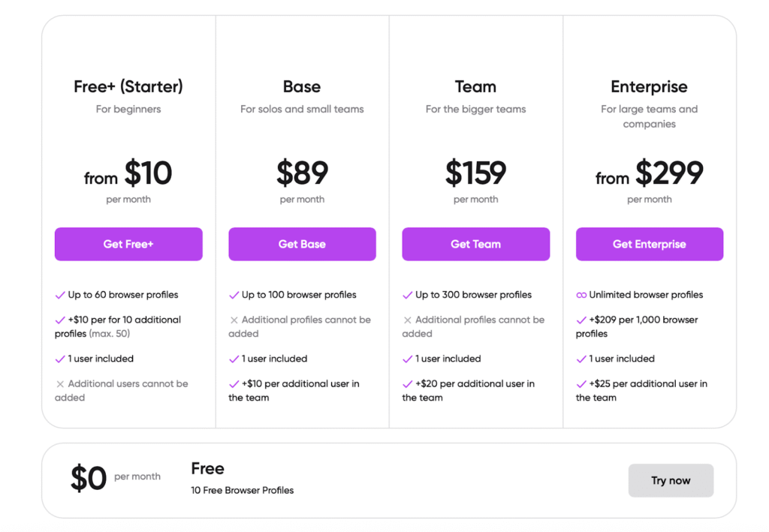Click the Free+ (Starter) plan heading
This screenshot has width=769, height=532.
(128, 86)
